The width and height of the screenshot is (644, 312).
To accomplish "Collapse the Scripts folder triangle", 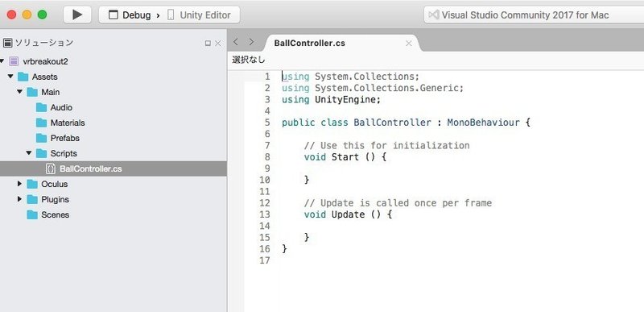I will [x=29, y=153].
